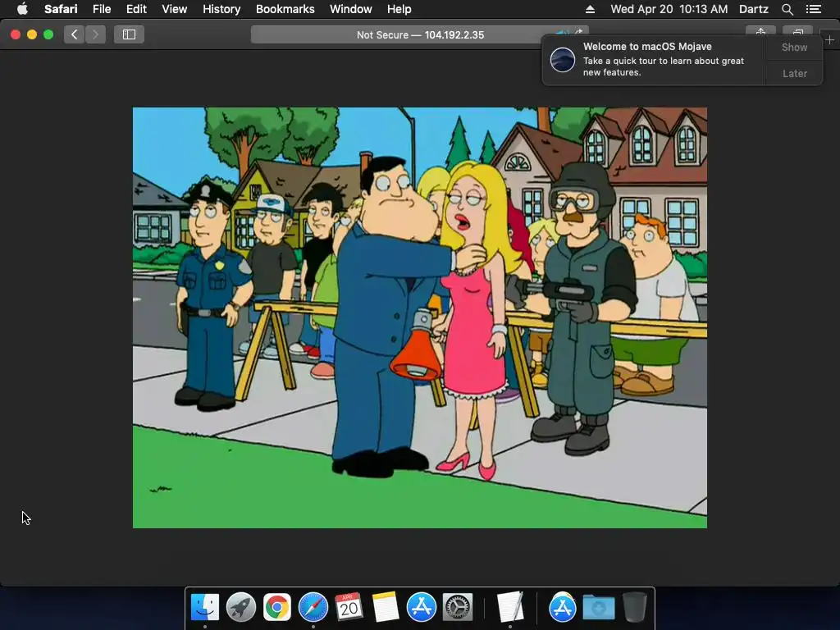Image resolution: width=840 pixels, height=630 pixels.
Task: Go back with Safari's back arrow
Action: tap(74, 34)
